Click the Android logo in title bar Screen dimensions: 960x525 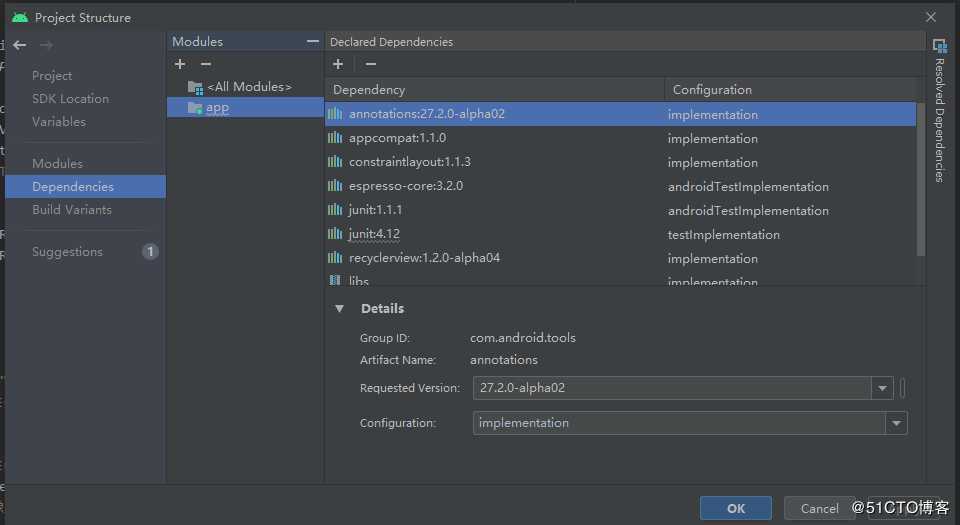tap(20, 17)
